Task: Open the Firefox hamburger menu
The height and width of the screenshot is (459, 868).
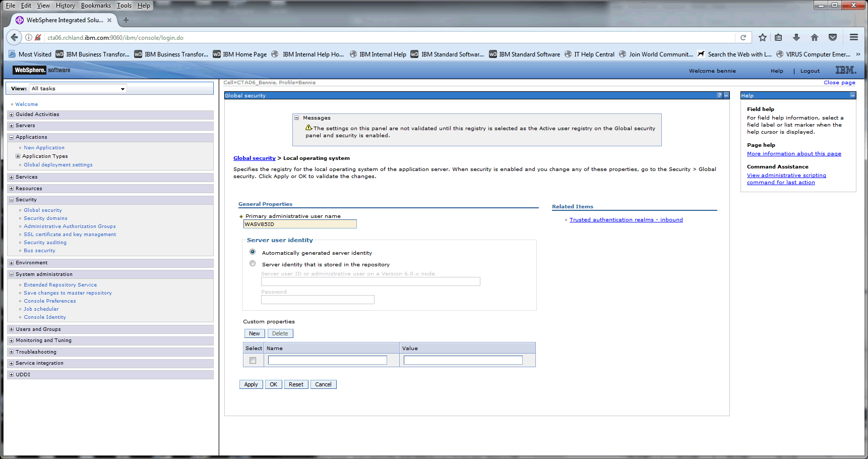Action: [x=854, y=37]
